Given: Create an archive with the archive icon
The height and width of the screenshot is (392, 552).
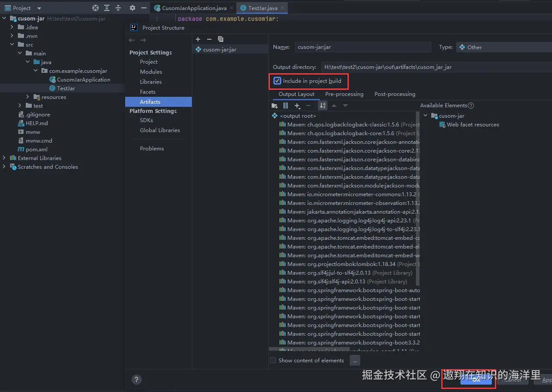Looking at the screenshot, I should coord(286,106).
